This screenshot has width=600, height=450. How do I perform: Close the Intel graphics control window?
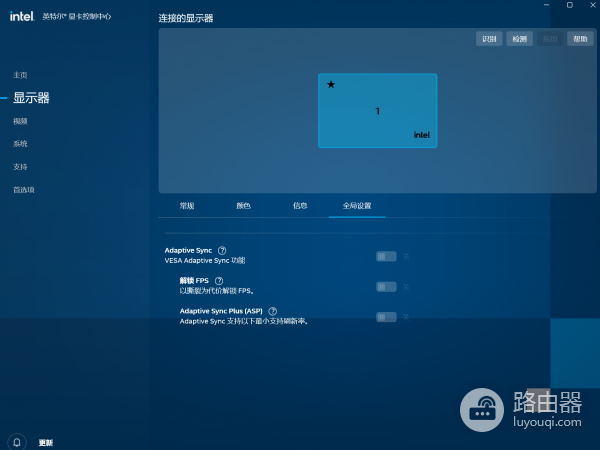pos(593,5)
